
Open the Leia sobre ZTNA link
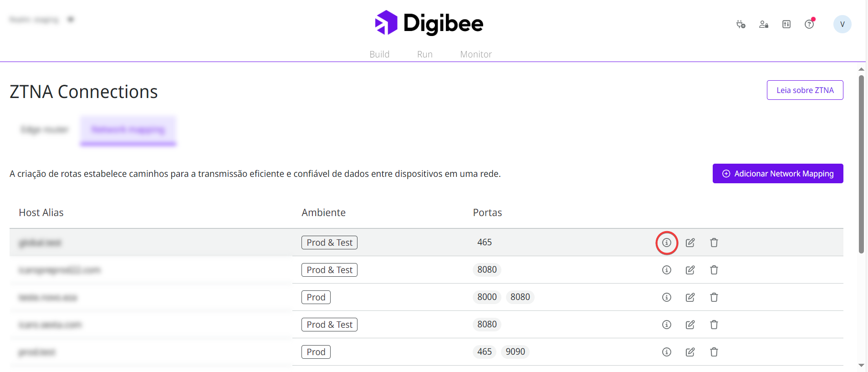tap(805, 90)
